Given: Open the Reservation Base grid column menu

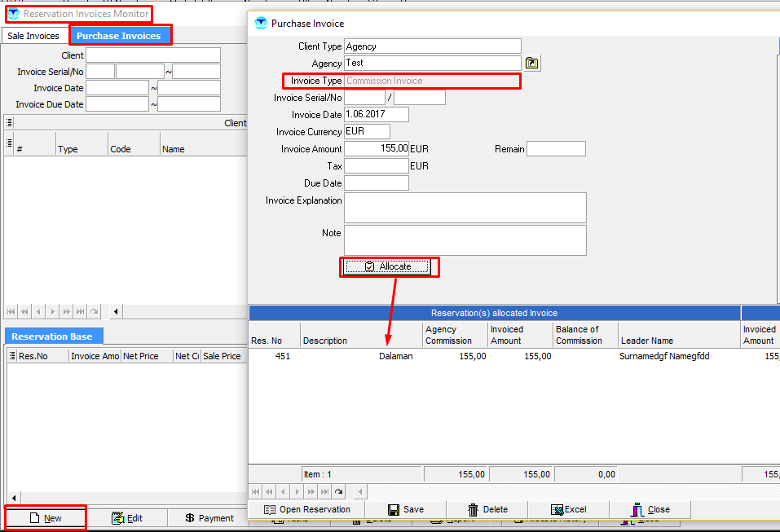Looking at the screenshot, I should tap(11, 356).
